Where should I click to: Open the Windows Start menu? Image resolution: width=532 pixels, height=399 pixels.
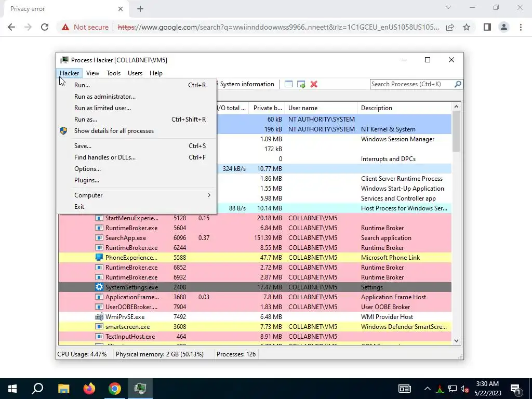(x=12, y=389)
